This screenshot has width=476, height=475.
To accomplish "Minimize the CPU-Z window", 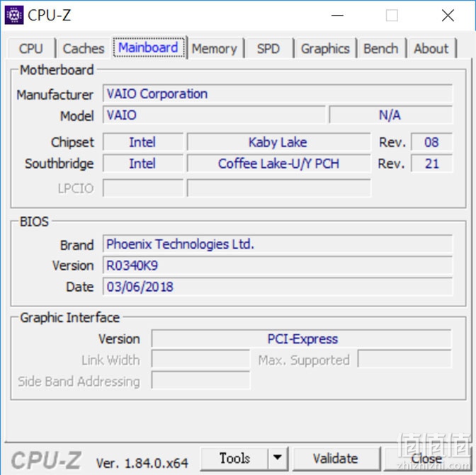I will coord(337,15).
